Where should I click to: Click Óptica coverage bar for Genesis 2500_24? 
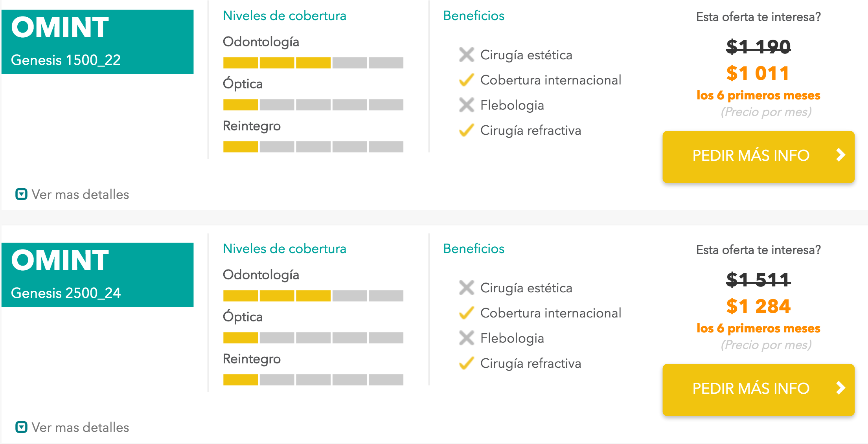coord(313,338)
